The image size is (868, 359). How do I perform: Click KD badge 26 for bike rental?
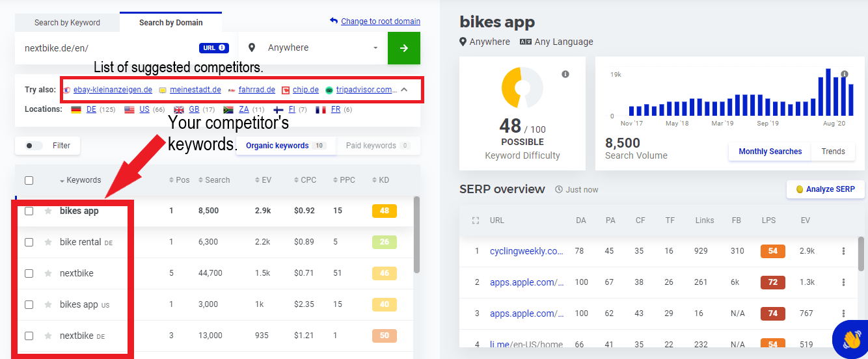(x=385, y=242)
